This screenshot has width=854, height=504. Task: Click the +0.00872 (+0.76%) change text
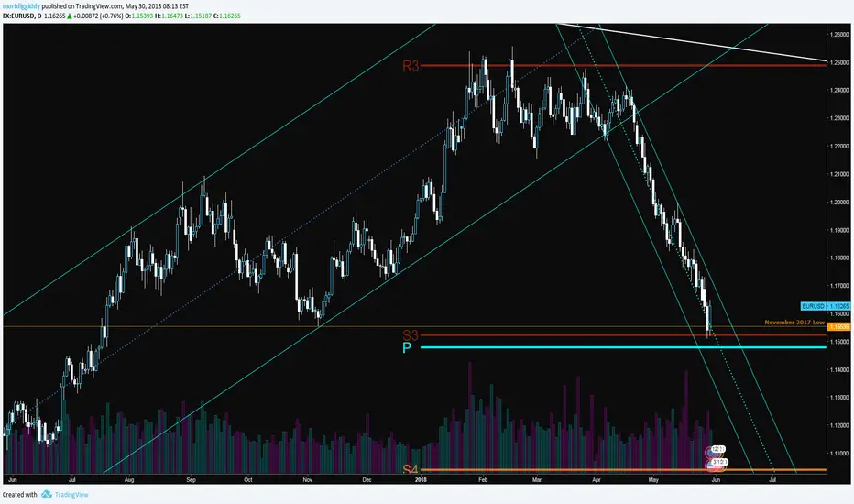(x=98, y=16)
